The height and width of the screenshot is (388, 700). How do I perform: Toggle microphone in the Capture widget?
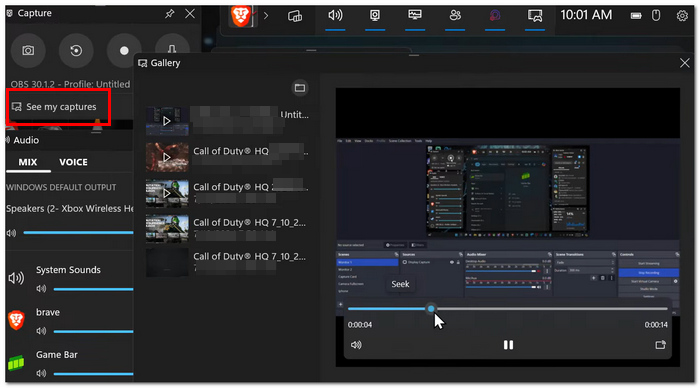click(172, 46)
